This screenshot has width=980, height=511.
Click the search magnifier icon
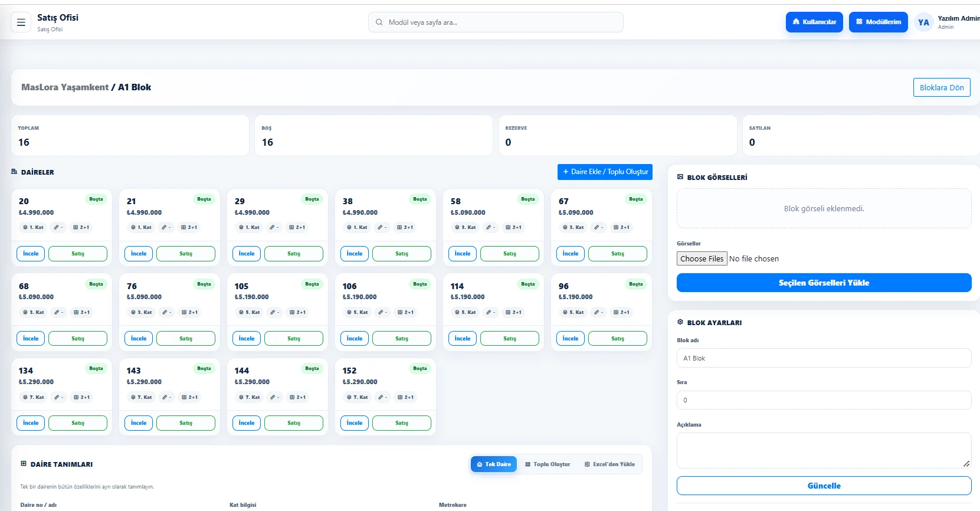379,22
